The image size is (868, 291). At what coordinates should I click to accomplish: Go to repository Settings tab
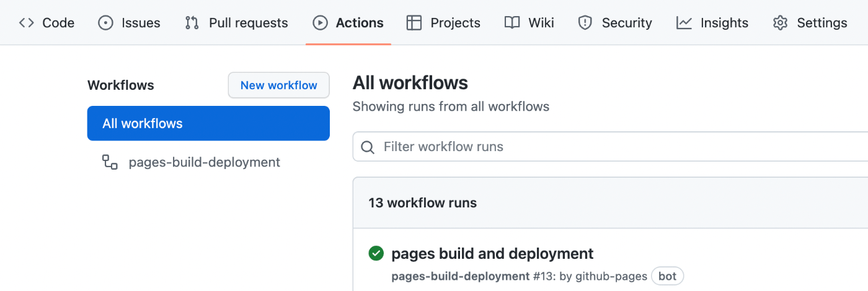pos(810,23)
